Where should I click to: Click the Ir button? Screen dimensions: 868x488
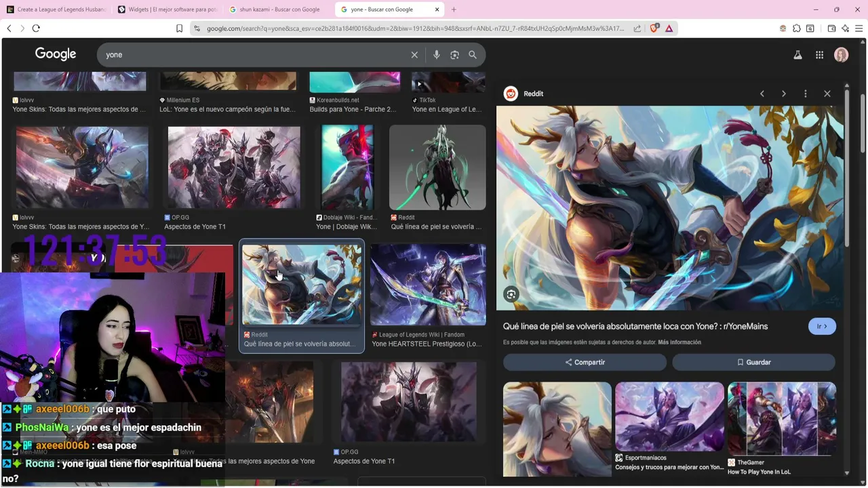tap(822, 326)
